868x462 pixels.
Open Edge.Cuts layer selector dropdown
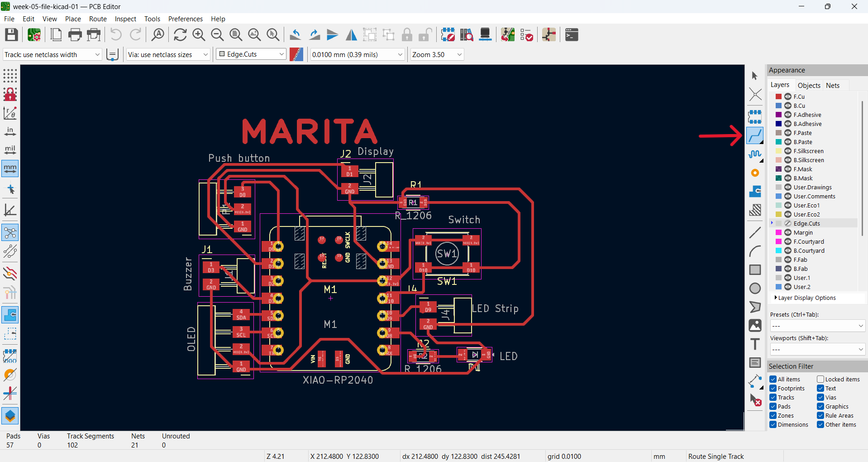click(251, 54)
